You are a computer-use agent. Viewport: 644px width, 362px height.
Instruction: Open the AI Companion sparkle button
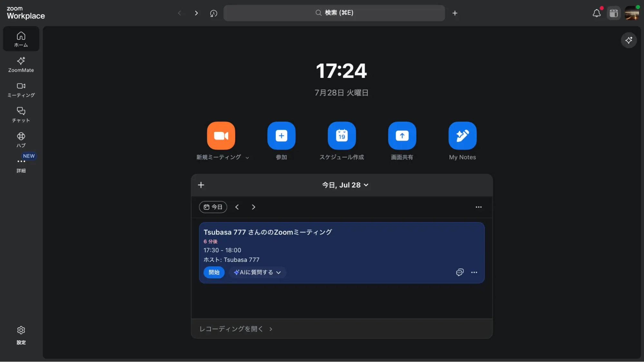[x=629, y=40]
